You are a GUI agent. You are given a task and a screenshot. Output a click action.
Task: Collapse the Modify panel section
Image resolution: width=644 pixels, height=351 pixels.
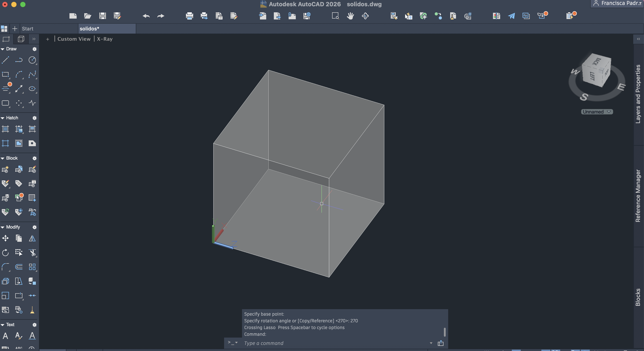(2, 227)
